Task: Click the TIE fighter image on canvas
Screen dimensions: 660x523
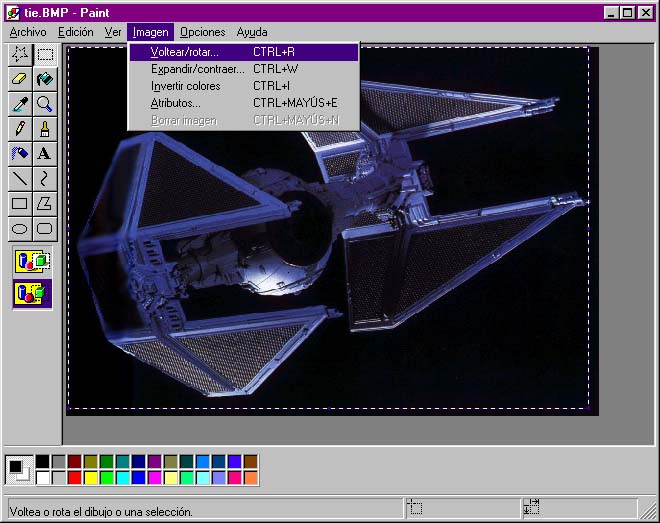Action: [333, 231]
